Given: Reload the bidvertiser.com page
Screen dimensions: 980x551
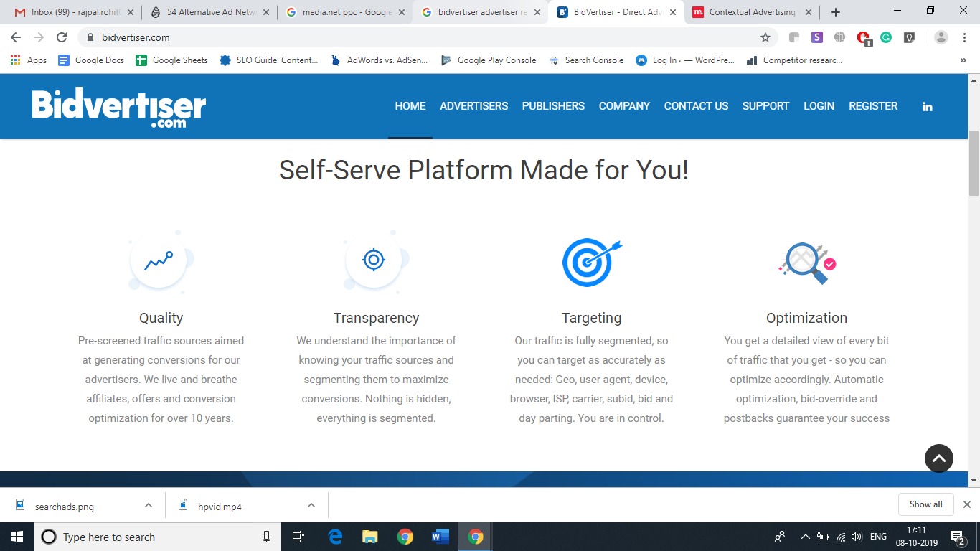Looking at the screenshot, I should coord(62,37).
